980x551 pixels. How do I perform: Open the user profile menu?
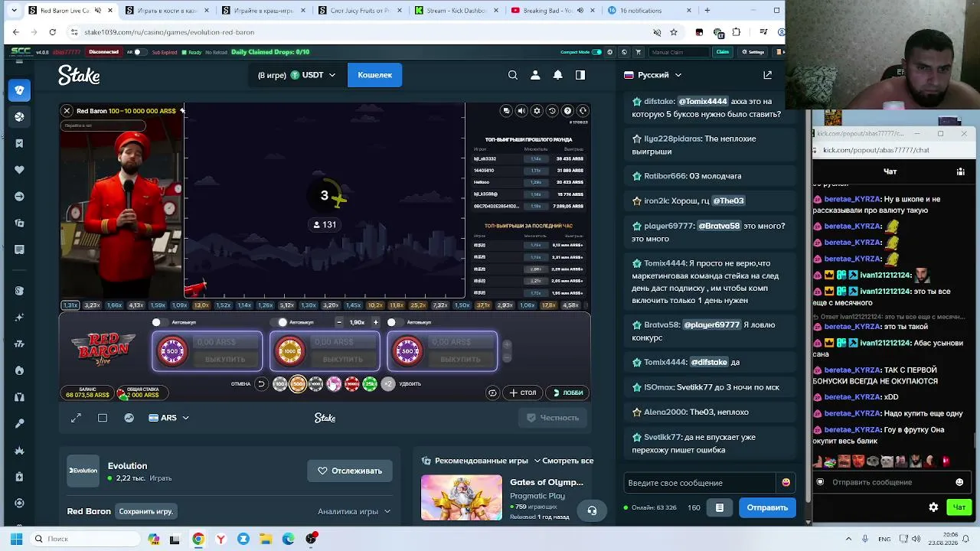(x=535, y=75)
